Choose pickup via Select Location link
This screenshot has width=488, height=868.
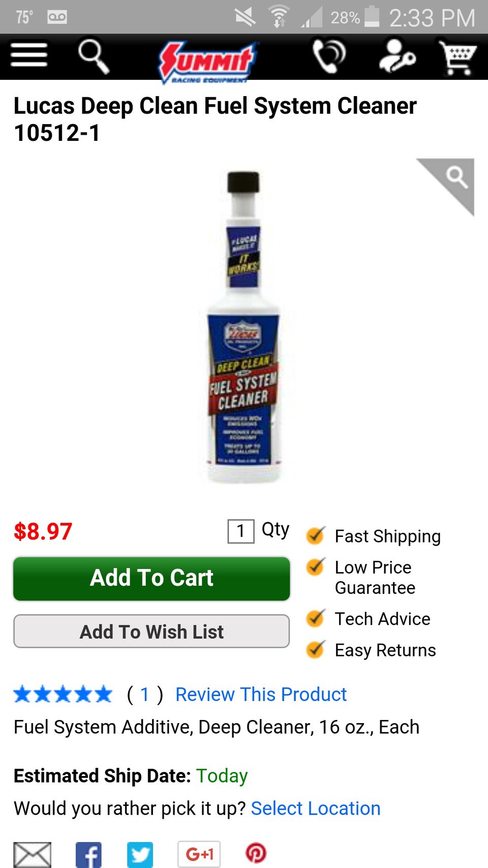316,808
